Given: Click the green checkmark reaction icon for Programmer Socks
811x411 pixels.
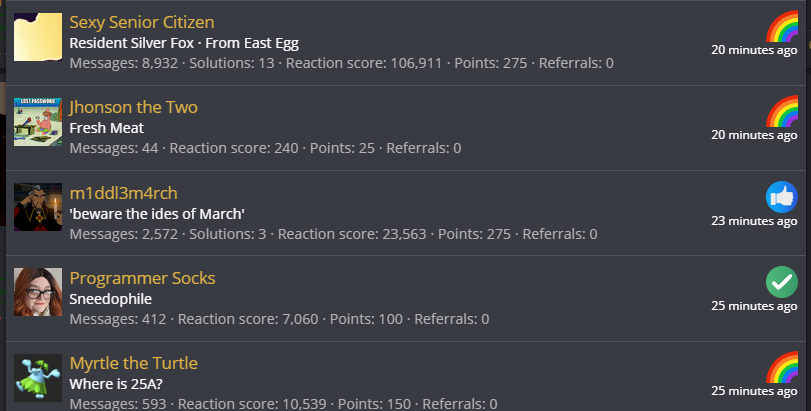Looking at the screenshot, I should point(782,282).
